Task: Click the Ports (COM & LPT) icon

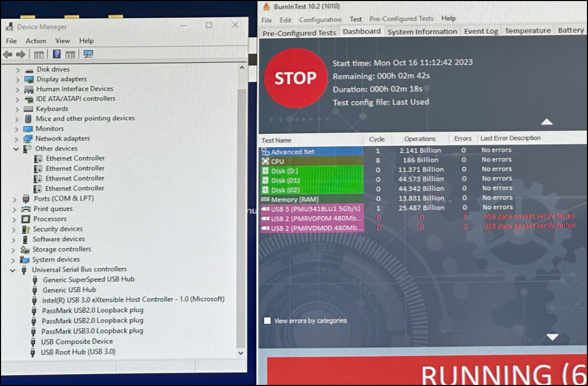Action: click(x=26, y=199)
